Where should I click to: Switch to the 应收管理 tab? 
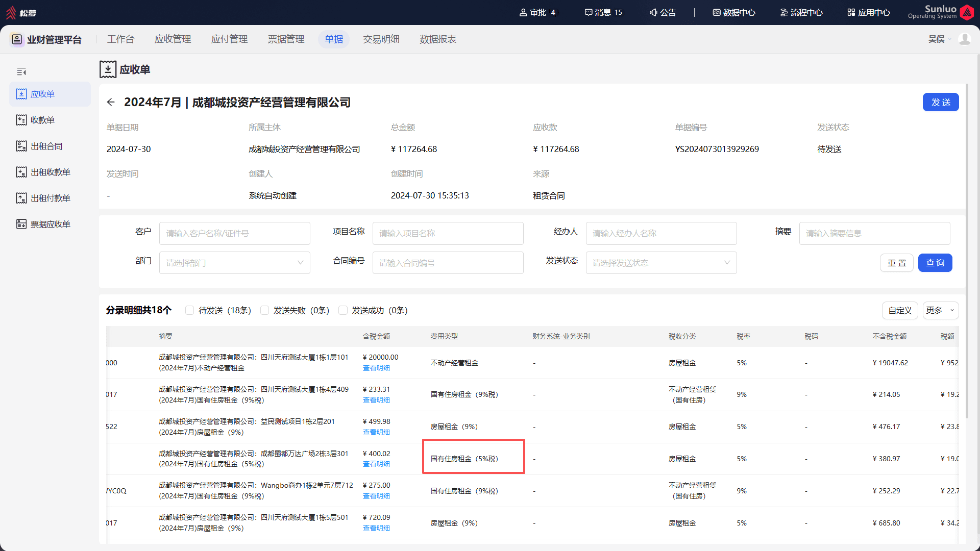pyautogui.click(x=173, y=39)
